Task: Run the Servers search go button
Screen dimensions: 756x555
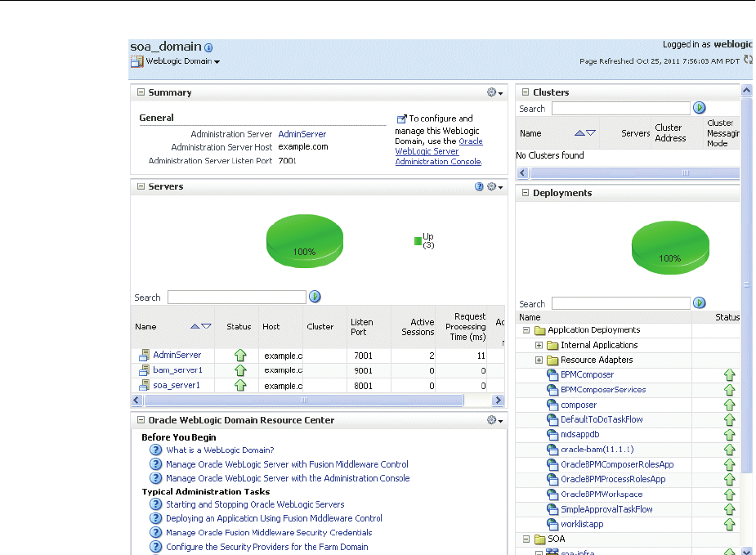Action: pyautogui.click(x=315, y=297)
